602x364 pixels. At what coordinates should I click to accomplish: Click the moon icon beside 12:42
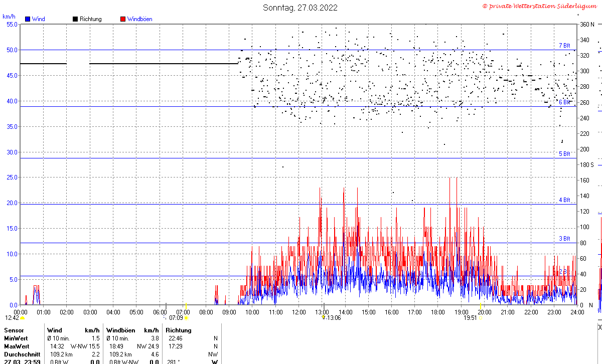23,318
